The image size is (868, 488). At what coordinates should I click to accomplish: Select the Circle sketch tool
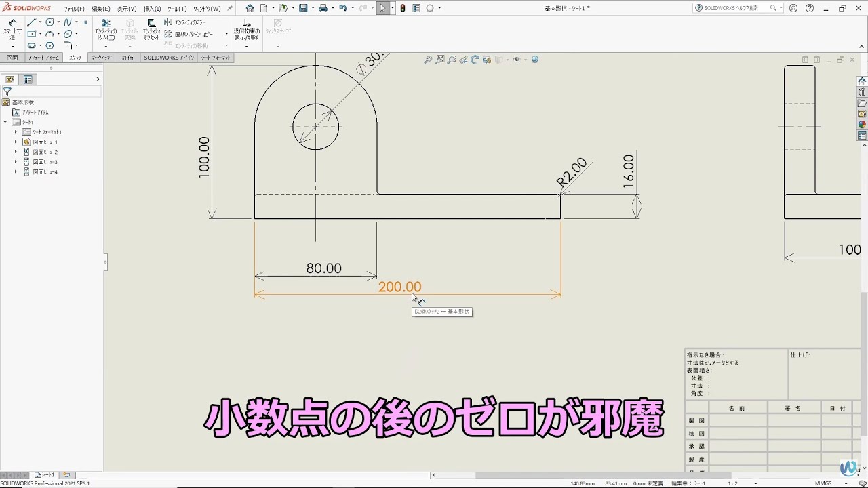point(50,22)
